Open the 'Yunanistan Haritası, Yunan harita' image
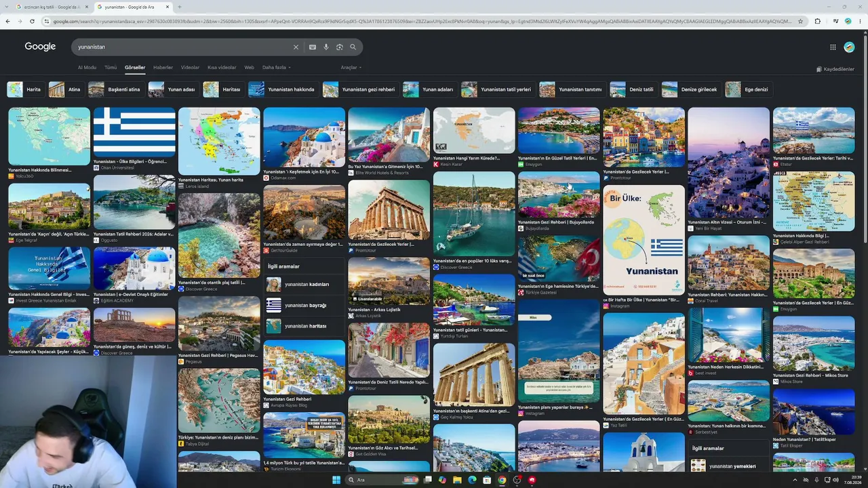Viewport: 868px width, 488px height. coord(219,141)
